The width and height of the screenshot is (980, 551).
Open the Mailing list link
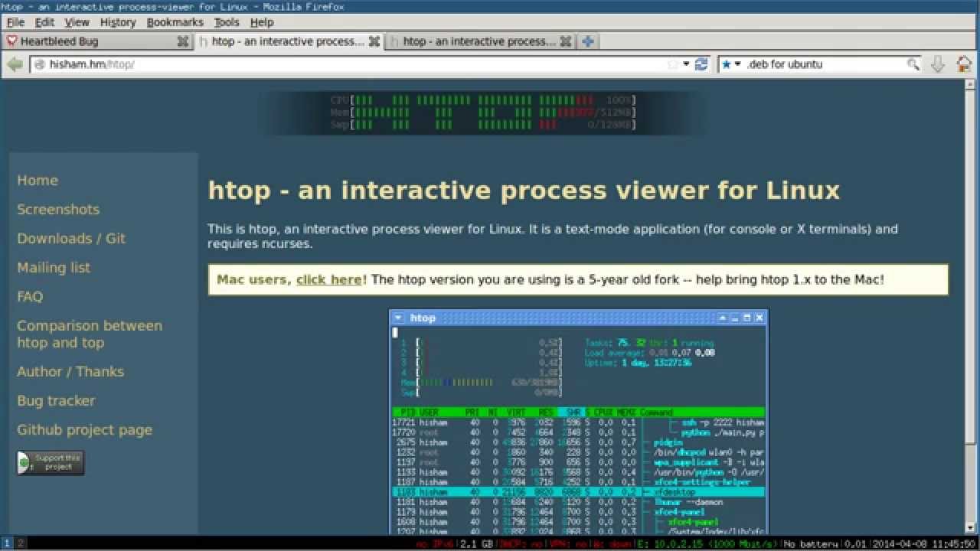click(54, 268)
